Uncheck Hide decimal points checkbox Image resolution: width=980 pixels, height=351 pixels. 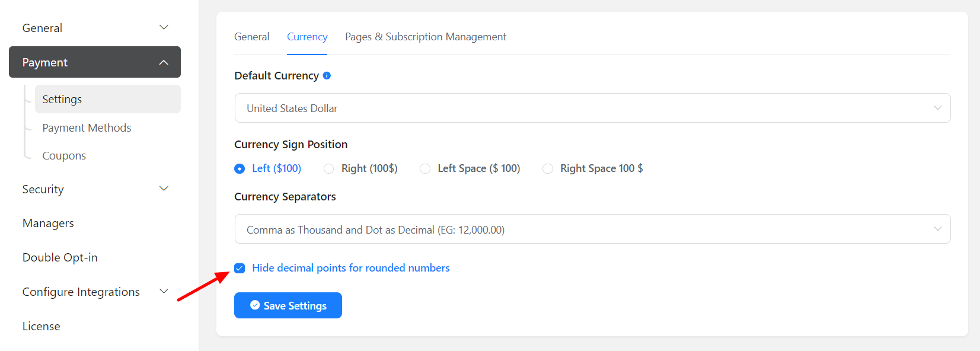(240, 268)
